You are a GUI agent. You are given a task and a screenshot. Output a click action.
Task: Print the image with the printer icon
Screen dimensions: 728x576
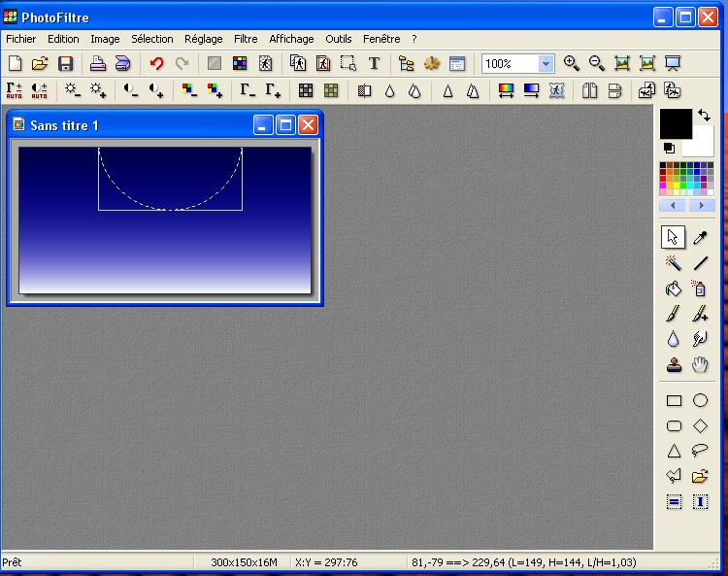click(97, 63)
